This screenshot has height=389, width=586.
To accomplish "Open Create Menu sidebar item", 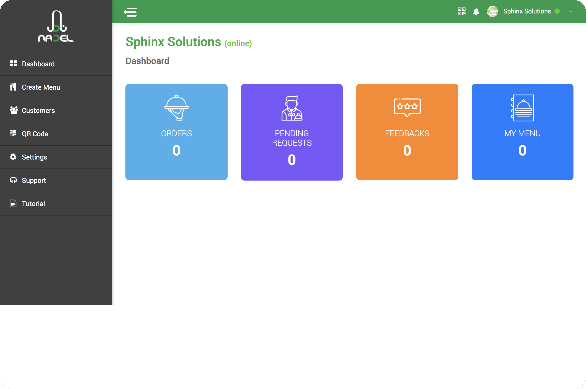I will pos(56,87).
